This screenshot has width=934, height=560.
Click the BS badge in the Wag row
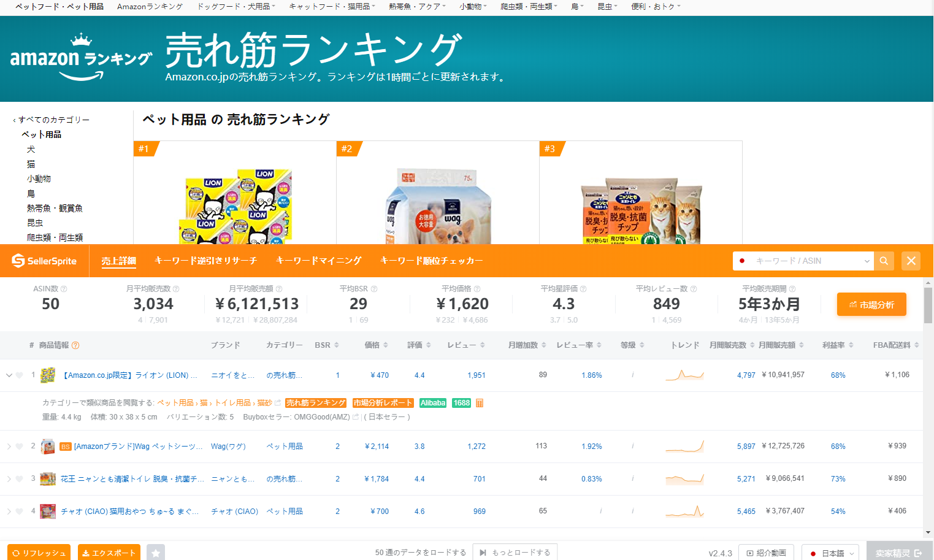tap(66, 447)
